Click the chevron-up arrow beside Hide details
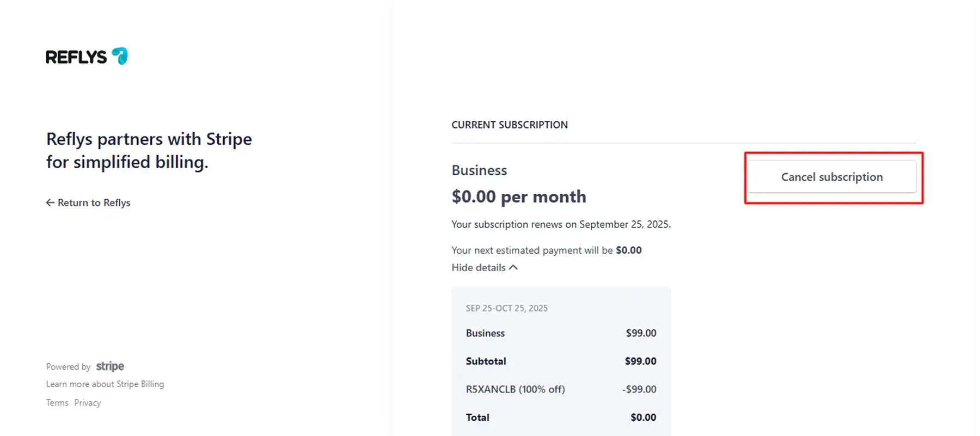 (513, 267)
